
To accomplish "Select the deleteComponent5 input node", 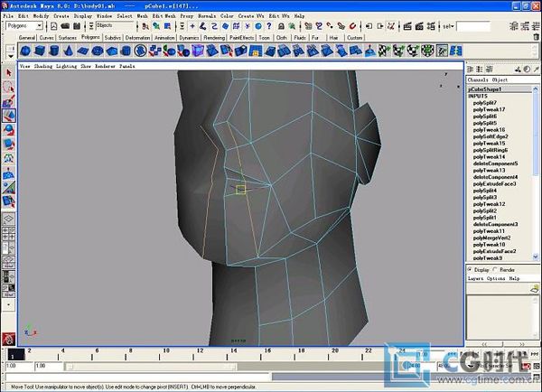I will (495, 163).
